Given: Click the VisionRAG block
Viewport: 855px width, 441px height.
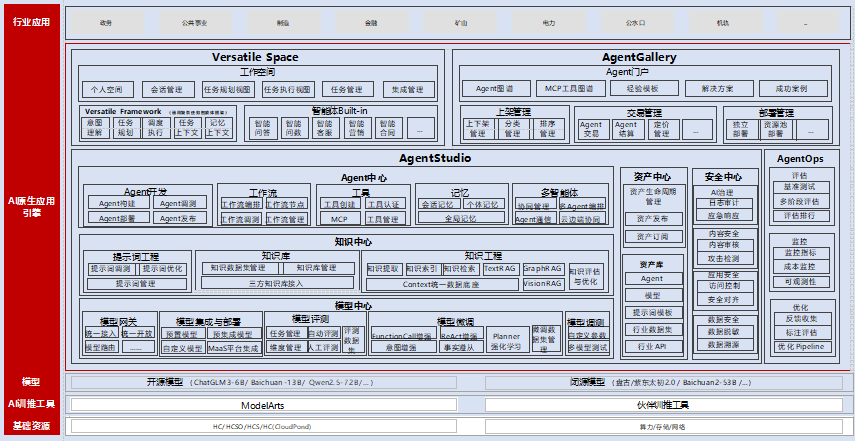Looking at the screenshot, I should [543, 284].
